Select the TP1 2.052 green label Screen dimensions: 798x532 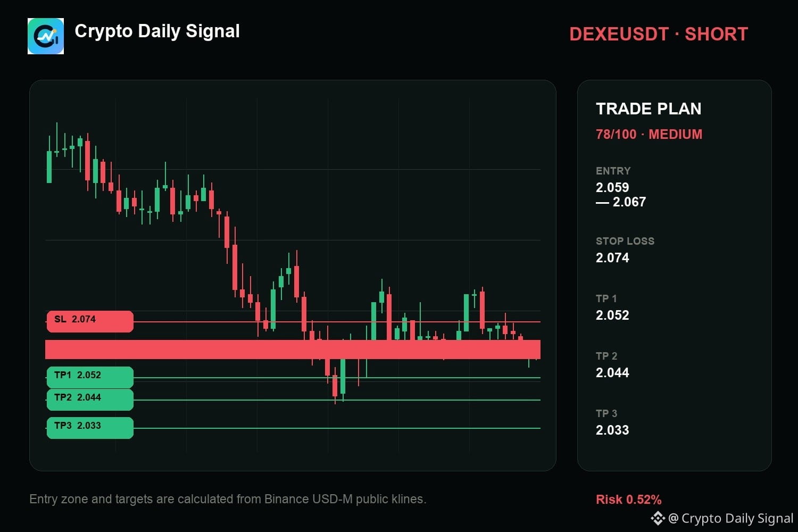(x=90, y=377)
